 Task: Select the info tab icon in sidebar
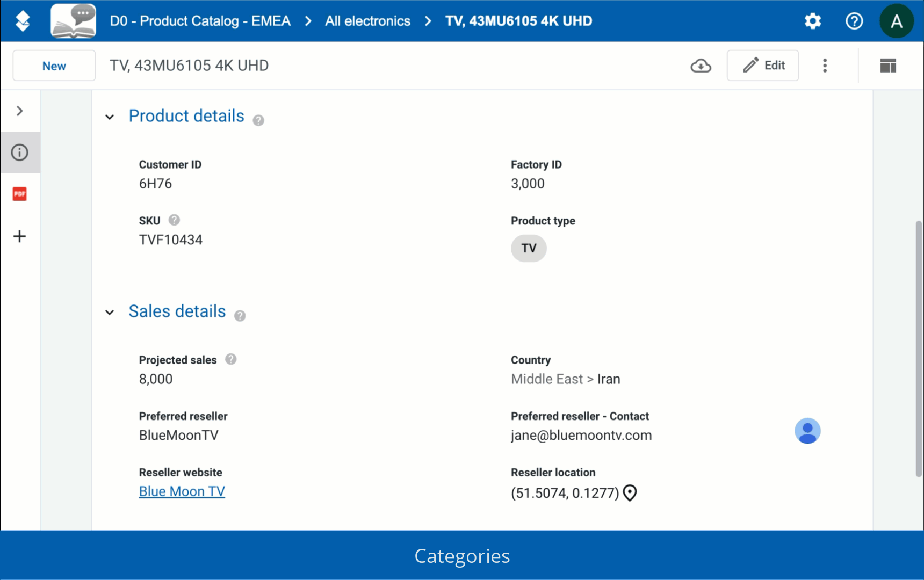point(20,153)
